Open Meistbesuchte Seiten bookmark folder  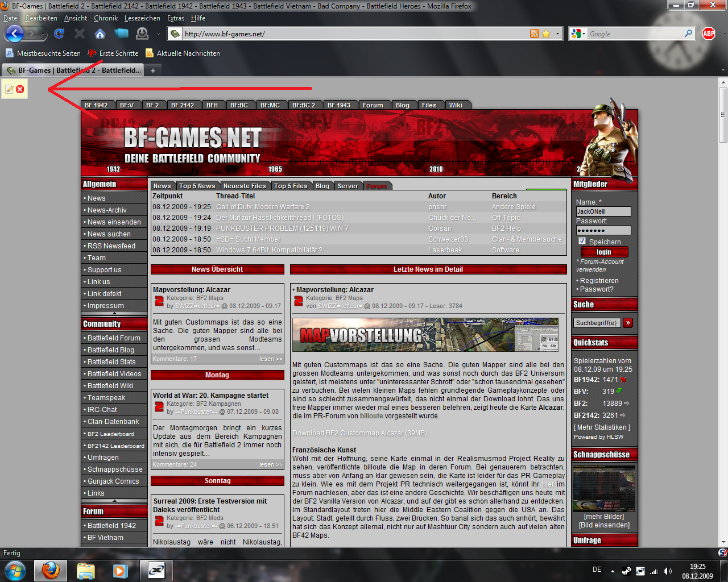pyautogui.click(x=43, y=53)
